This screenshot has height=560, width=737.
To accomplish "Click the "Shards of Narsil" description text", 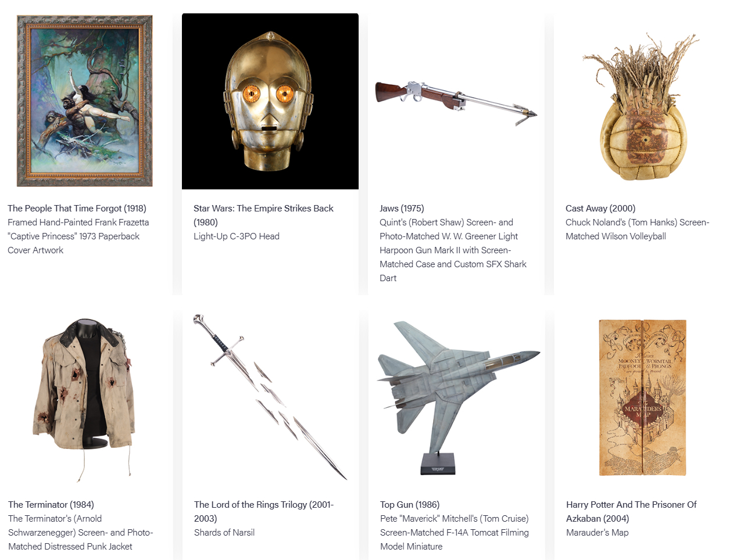I will pyautogui.click(x=224, y=532).
